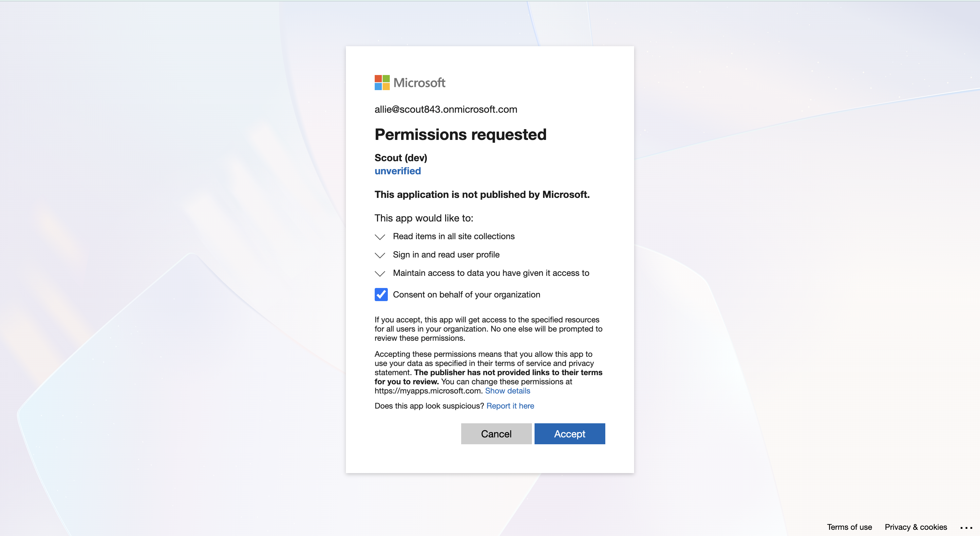Click the Show details link
980x536 pixels.
(x=507, y=391)
